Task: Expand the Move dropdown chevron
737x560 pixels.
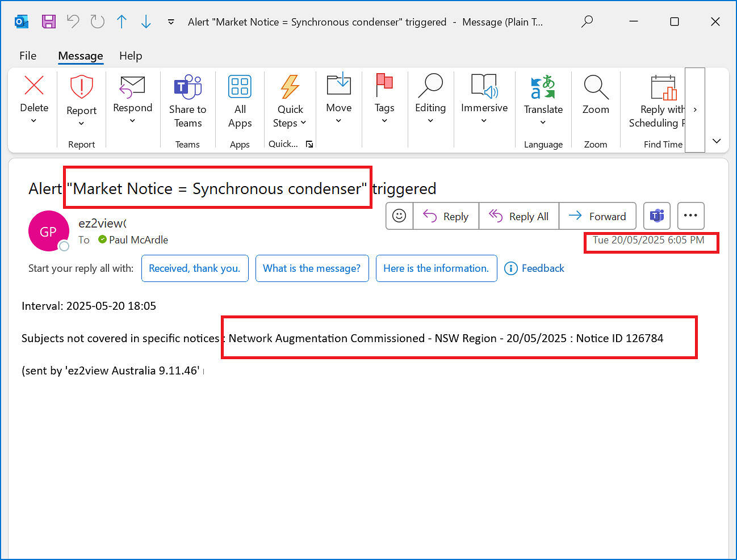Action: pyautogui.click(x=338, y=120)
